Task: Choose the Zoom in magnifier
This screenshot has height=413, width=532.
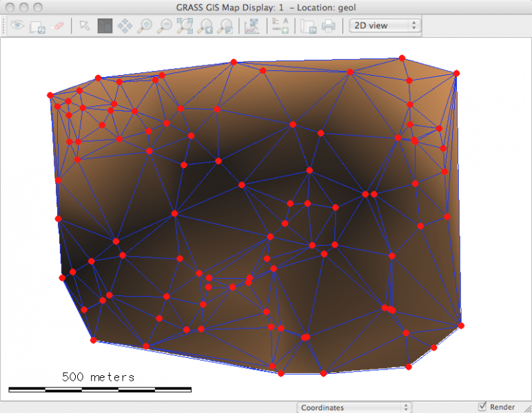Action: 145,26
